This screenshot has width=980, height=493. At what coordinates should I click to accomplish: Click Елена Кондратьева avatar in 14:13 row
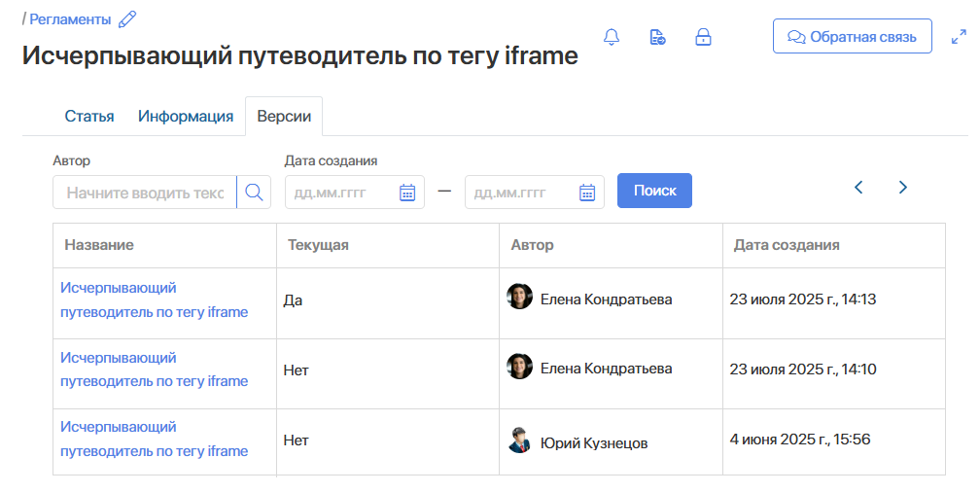click(519, 297)
